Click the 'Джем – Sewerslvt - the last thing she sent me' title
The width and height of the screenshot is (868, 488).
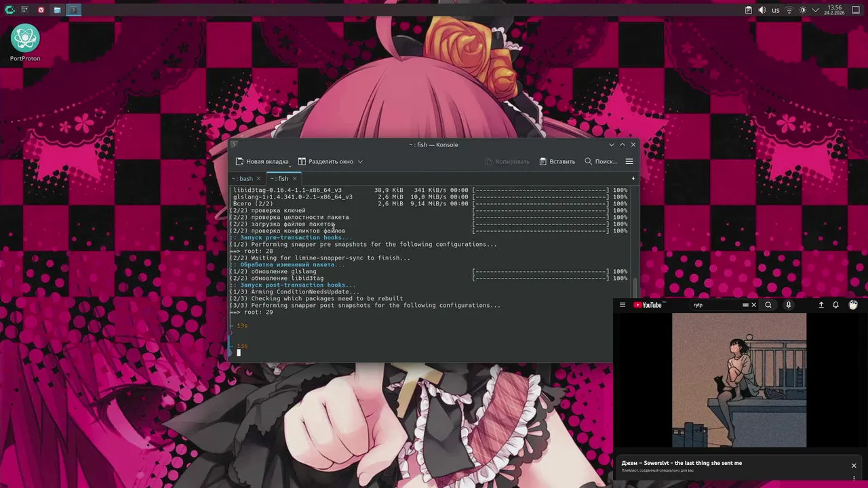pyautogui.click(x=682, y=463)
